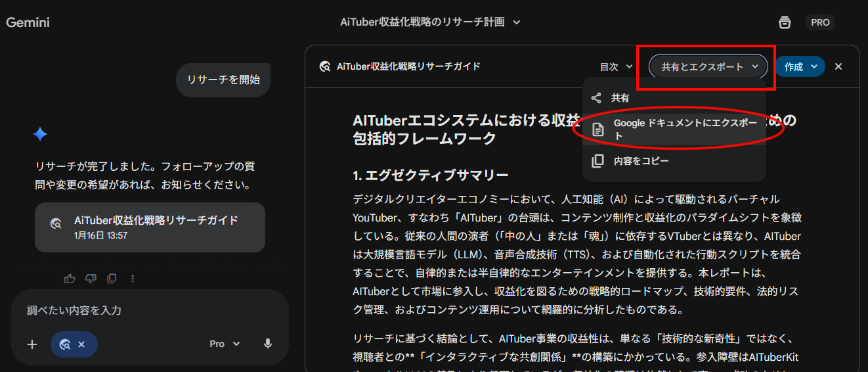Open the 作成 create dropdown button
Screen dimensions: 868x372
[x=800, y=66]
